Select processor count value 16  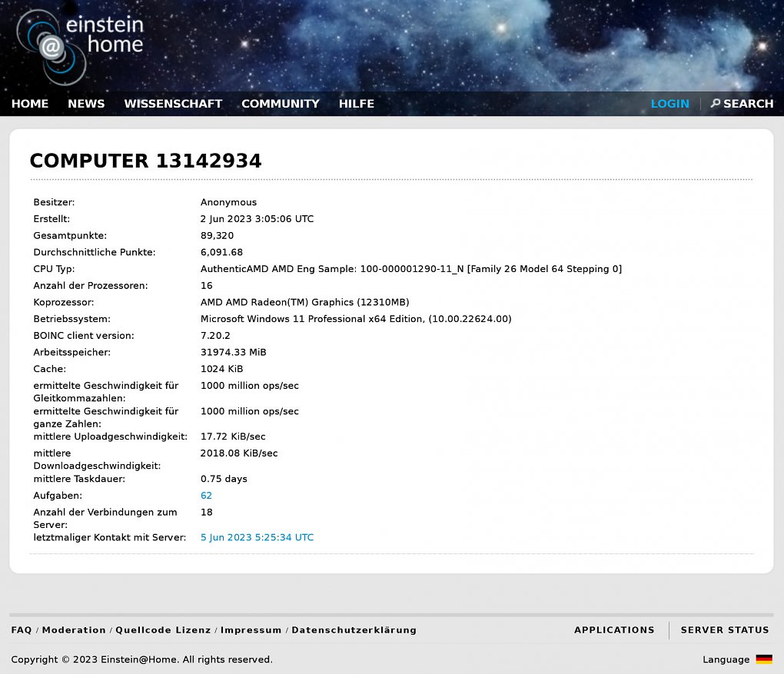207,285
